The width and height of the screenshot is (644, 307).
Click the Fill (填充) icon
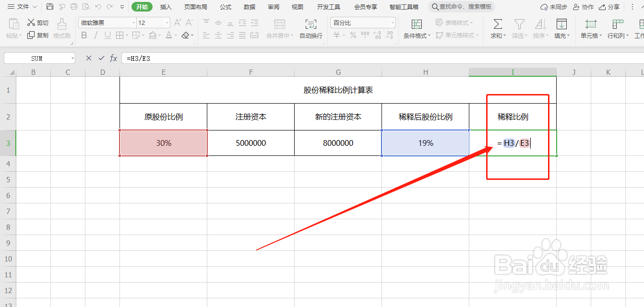561,26
